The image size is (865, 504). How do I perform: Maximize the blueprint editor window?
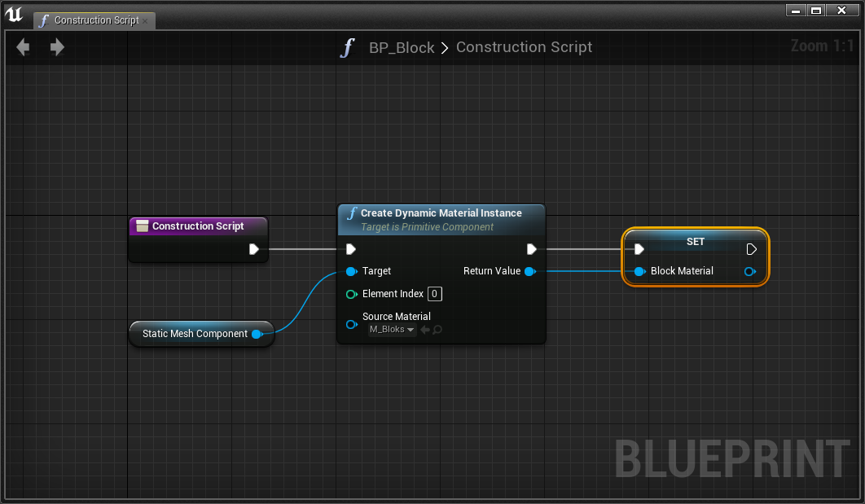[x=816, y=11]
